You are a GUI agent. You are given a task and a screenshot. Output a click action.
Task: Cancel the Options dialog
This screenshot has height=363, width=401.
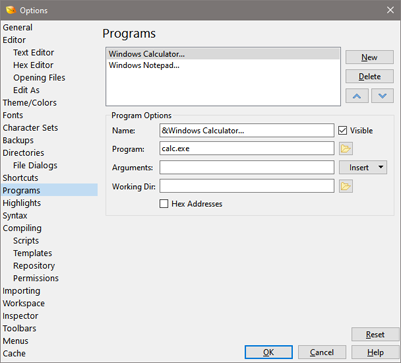[x=322, y=352]
